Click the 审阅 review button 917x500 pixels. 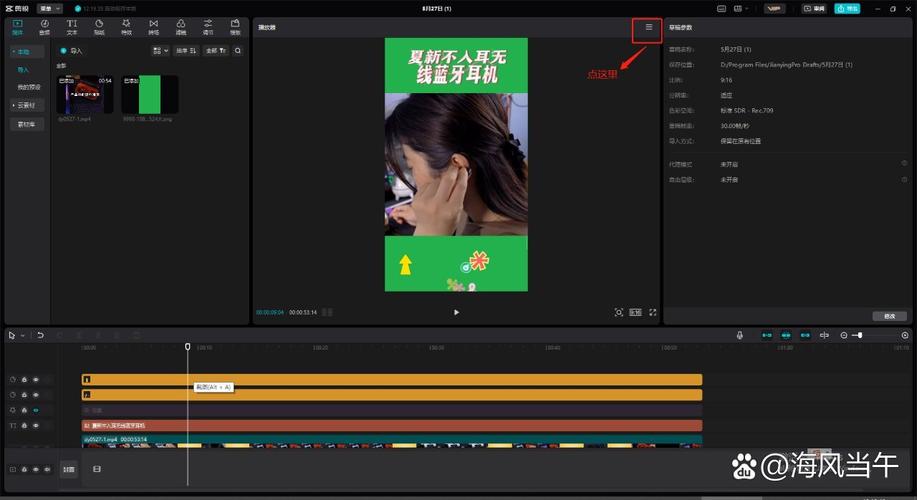pos(815,9)
